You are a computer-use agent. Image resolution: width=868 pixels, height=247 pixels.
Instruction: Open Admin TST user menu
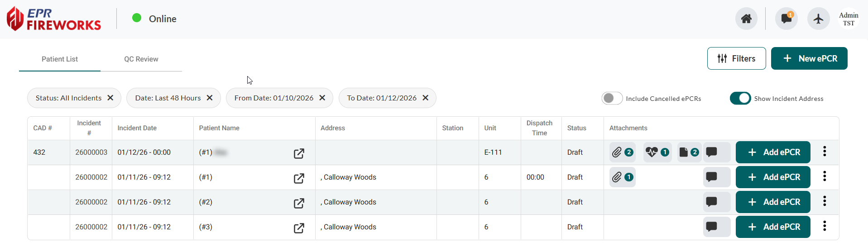click(x=848, y=19)
